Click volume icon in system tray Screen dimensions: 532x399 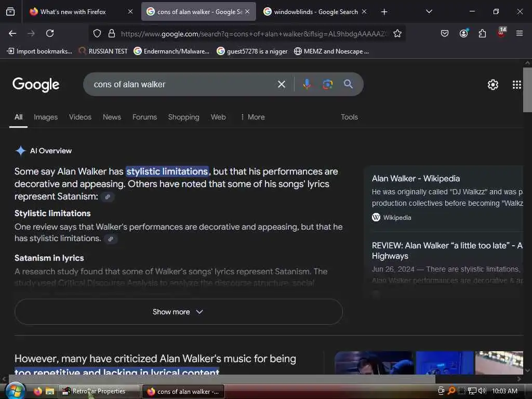click(x=482, y=391)
